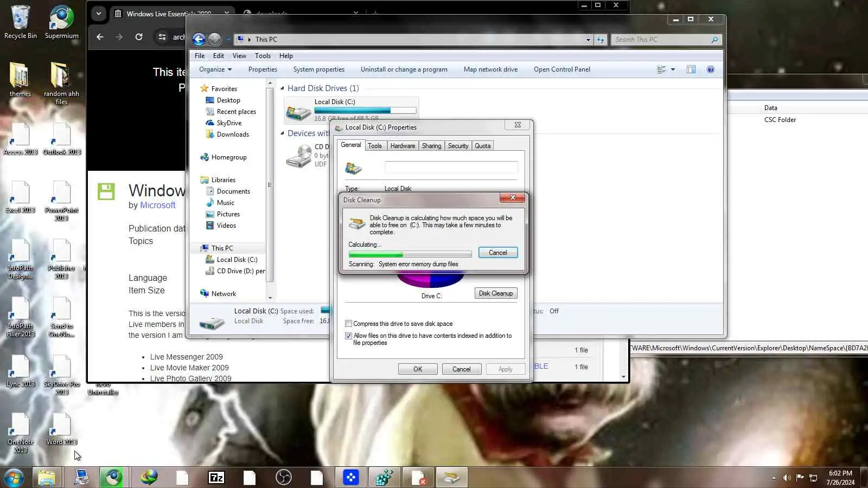The image size is (868, 488).
Task: Click 'Map network drive' in toolbar
Action: [x=490, y=69]
